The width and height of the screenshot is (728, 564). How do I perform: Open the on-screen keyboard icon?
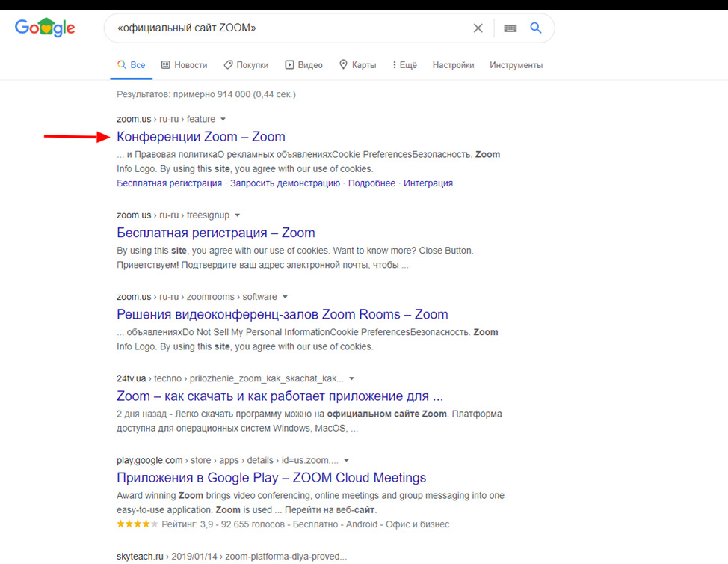510,28
